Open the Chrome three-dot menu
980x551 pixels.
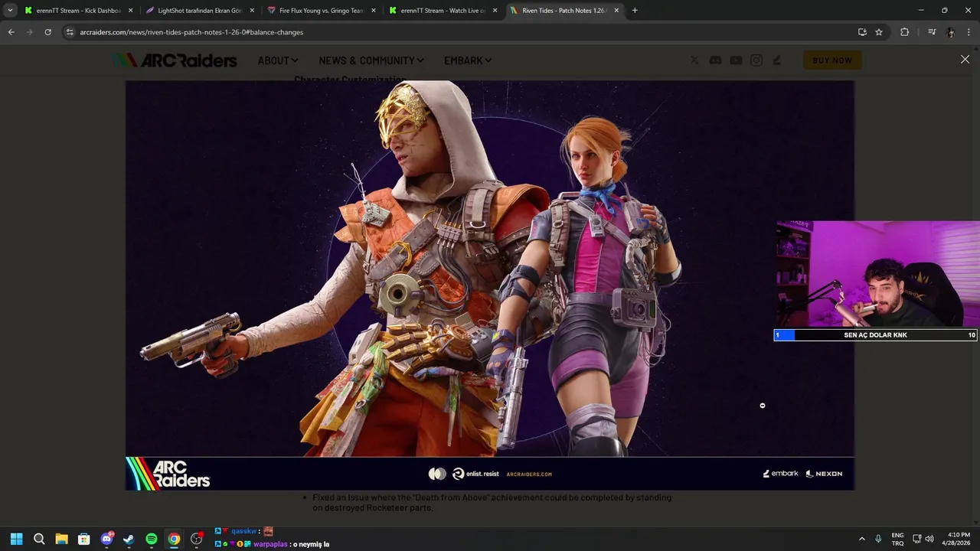pyautogui.click(x=969, y=32)
